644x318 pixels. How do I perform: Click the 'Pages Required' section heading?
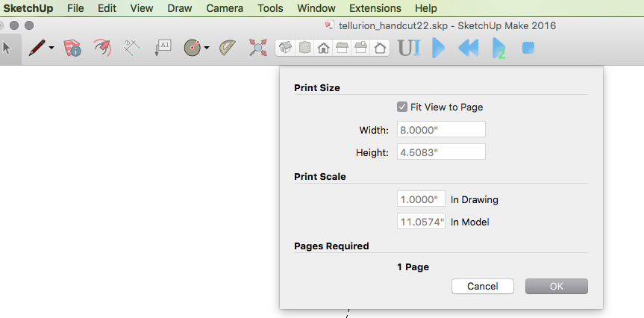coord(331,246)
